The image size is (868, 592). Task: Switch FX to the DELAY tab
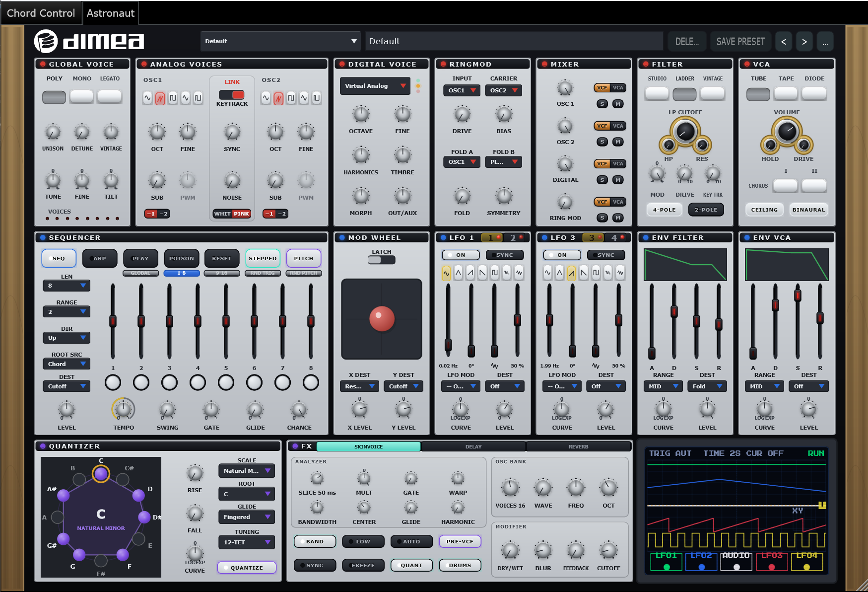tap(473, 446)
